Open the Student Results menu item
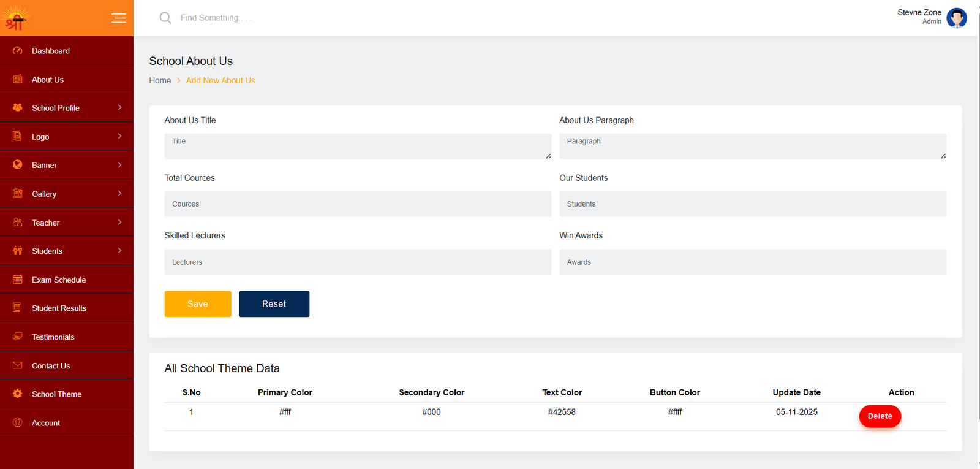Screen dimensions: 980x469 point(67,308)
